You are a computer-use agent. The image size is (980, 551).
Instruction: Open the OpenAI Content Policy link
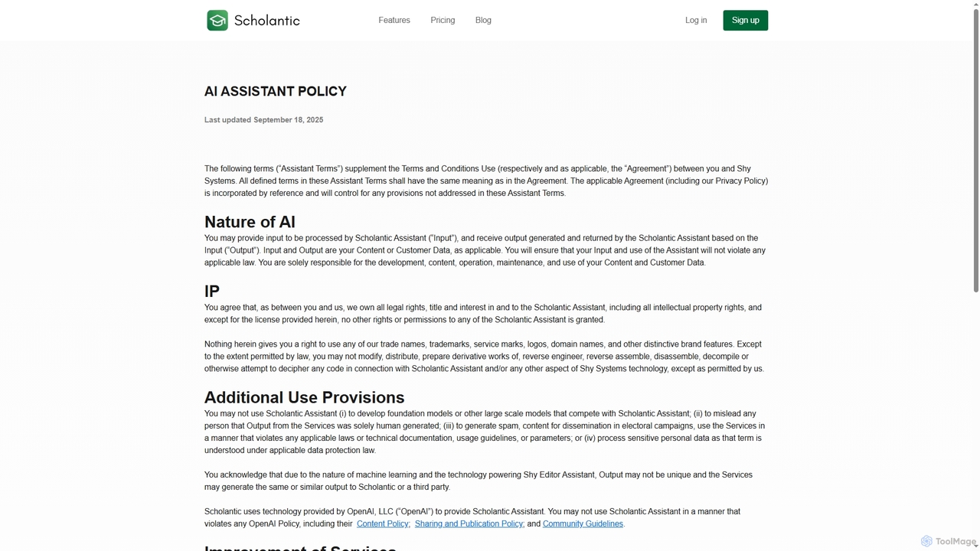click(x=383, y=523)
